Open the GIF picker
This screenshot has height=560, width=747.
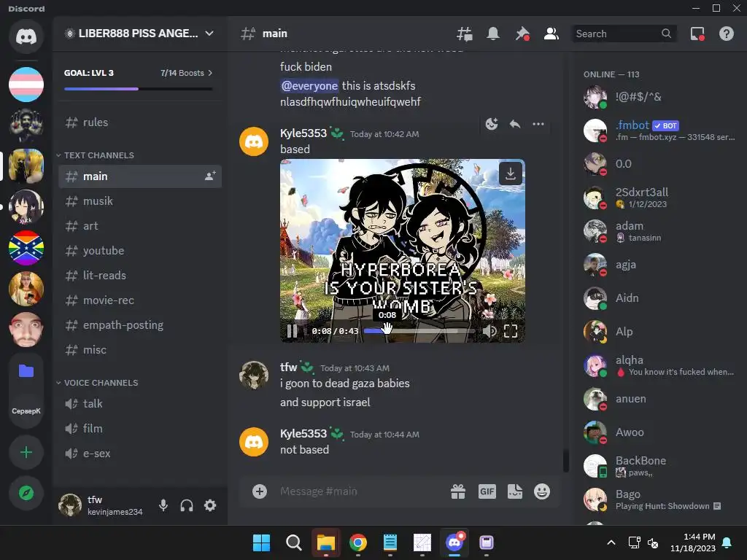point(487,491)
